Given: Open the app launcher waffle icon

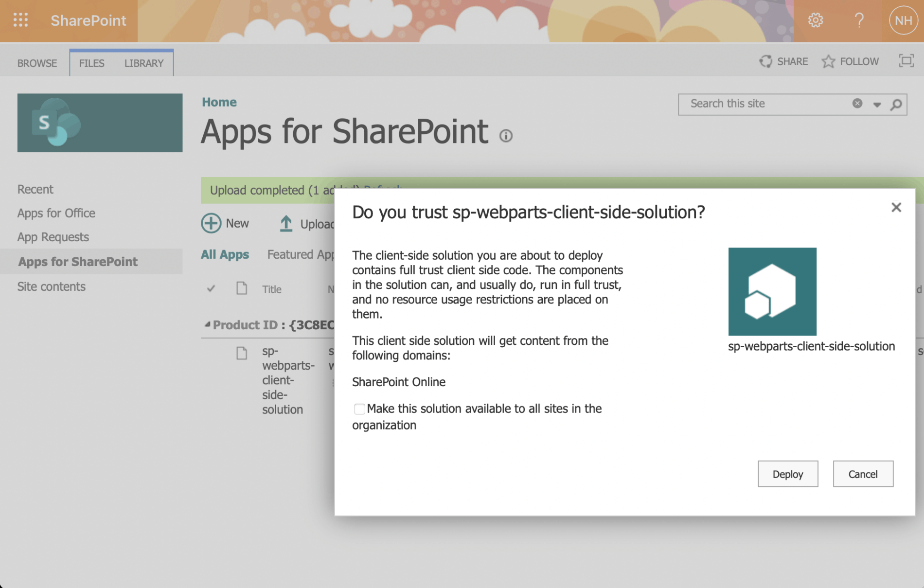Looking at the screenshot, I should 20,20.
